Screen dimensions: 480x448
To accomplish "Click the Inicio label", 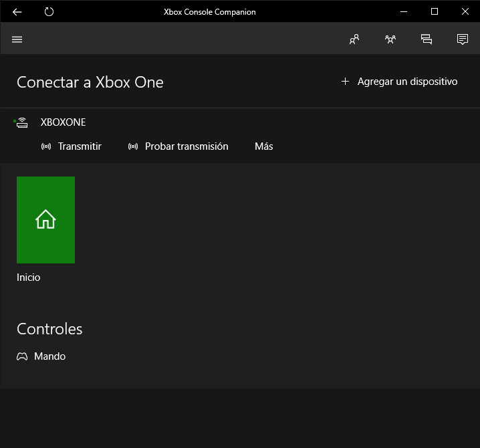I will [x=29, y=277].
